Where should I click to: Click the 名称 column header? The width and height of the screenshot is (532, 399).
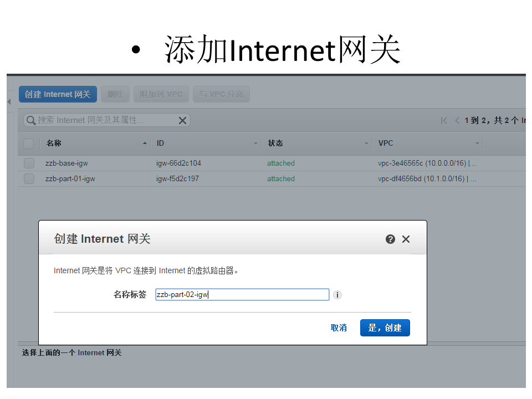pos(54,143)
